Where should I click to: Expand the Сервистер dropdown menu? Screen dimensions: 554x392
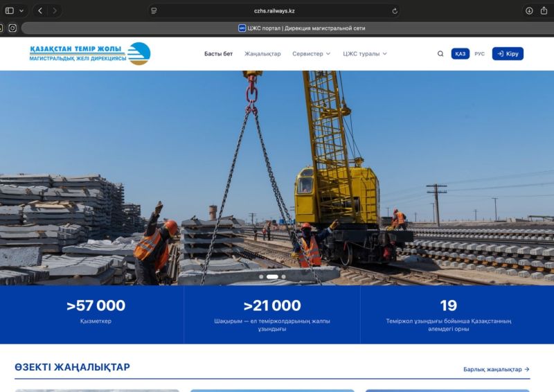[311, 54]
